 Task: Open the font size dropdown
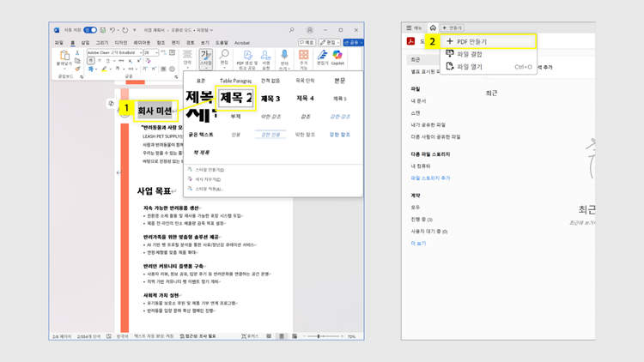(x=156, y=52)
